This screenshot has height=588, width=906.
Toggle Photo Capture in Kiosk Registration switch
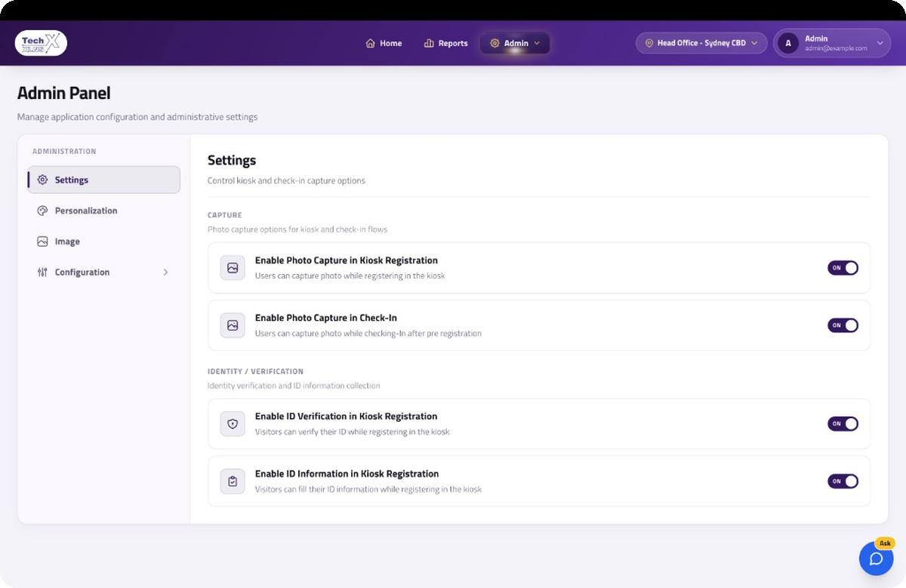(843, 267)
